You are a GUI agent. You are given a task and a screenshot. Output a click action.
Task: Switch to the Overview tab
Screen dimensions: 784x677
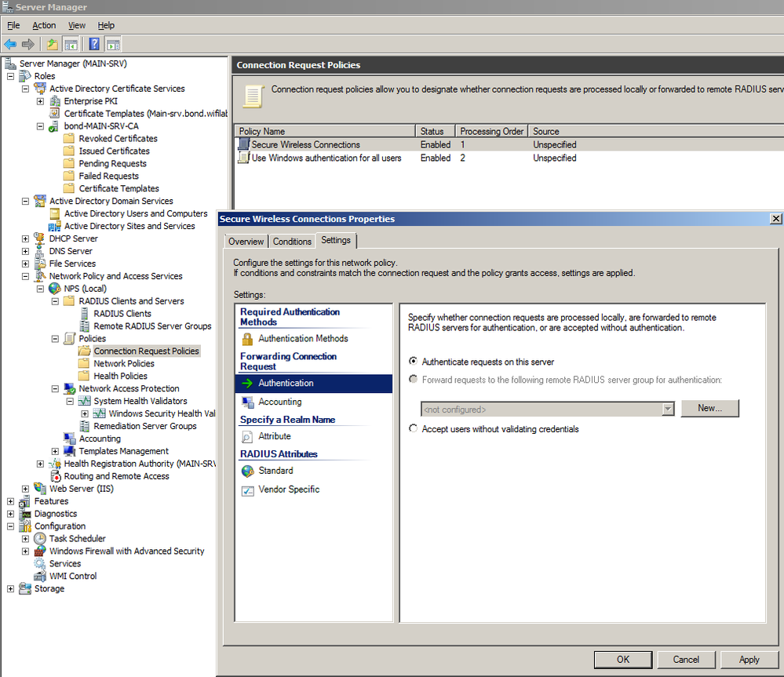[246, 242]
